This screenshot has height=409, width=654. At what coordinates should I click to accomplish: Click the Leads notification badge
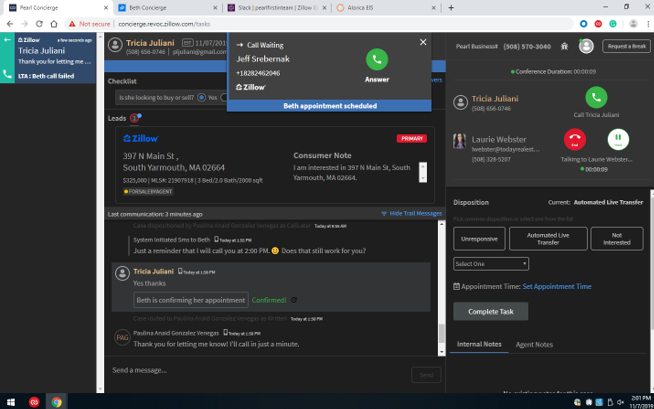tap(135, 118)
